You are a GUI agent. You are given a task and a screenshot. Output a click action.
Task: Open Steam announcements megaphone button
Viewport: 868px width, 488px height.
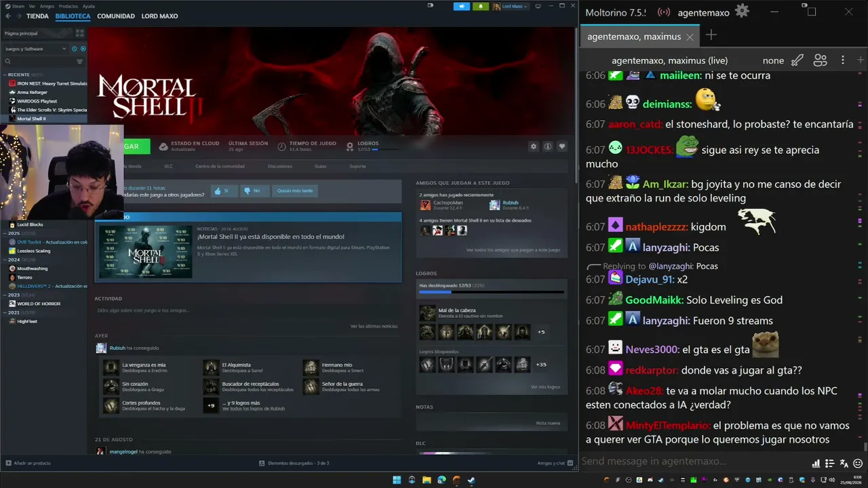[462, 6]
